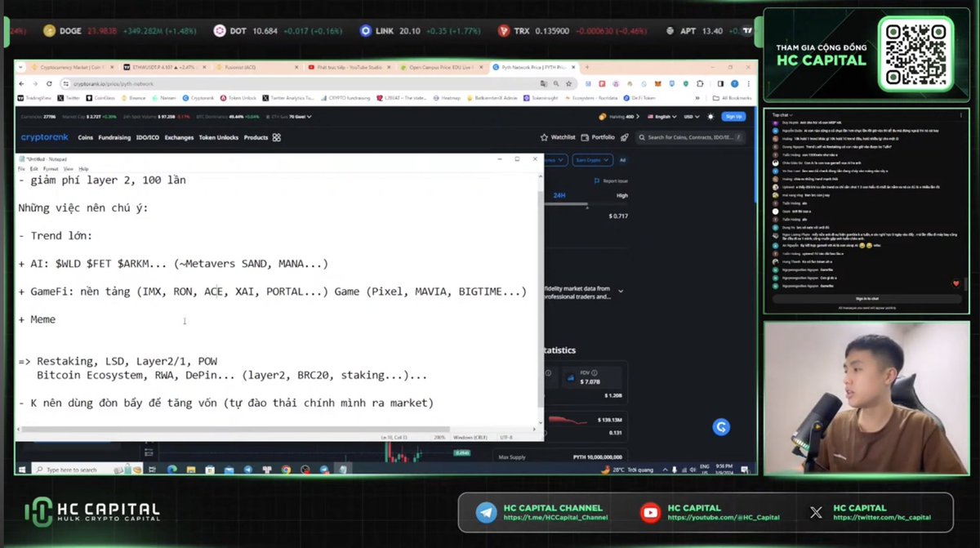Open a new browser tab
Viewport: 980px width, 548px height.
(586, 67)
